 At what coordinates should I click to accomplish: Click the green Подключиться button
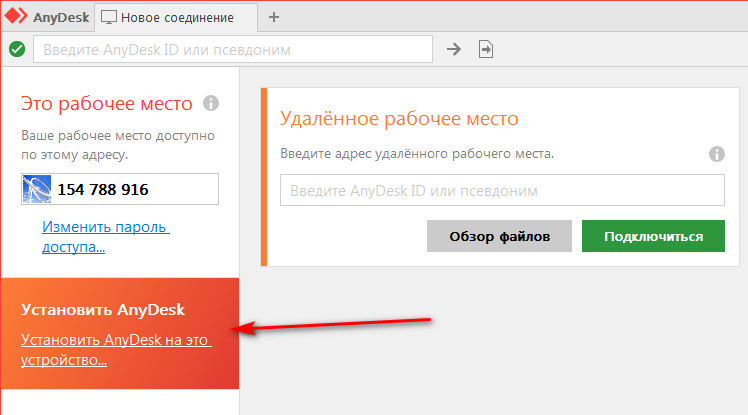pyautogui.click(x=653, y=236)
